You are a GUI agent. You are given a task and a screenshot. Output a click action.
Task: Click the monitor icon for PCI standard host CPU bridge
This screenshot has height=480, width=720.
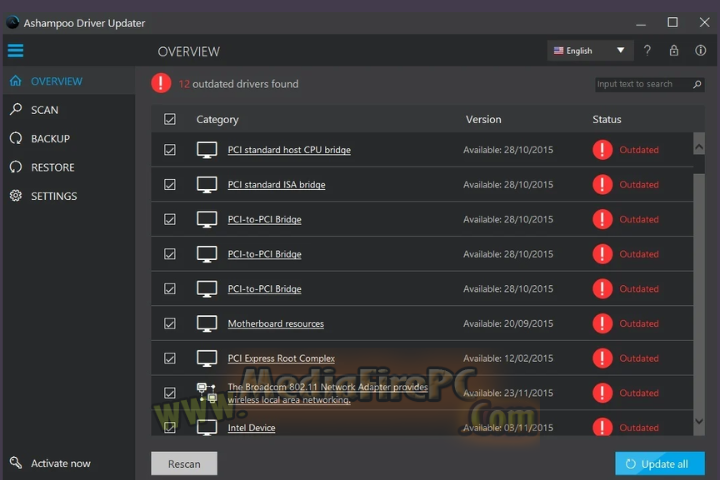[x=207, y=150]
